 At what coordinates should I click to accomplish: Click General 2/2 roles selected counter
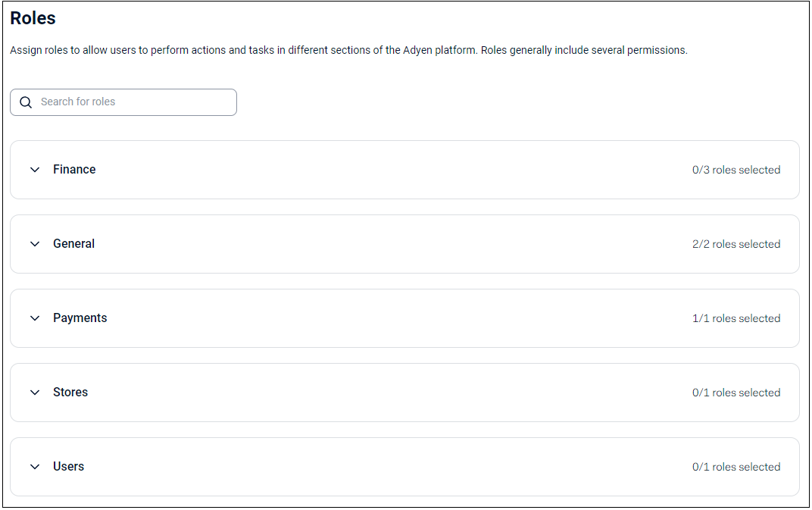pyautogui.click(x=736, y=244)
